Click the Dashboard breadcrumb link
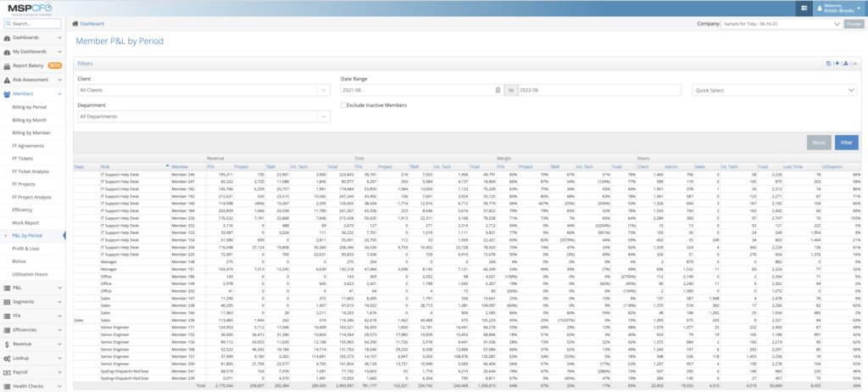 [x=92, y=24]
